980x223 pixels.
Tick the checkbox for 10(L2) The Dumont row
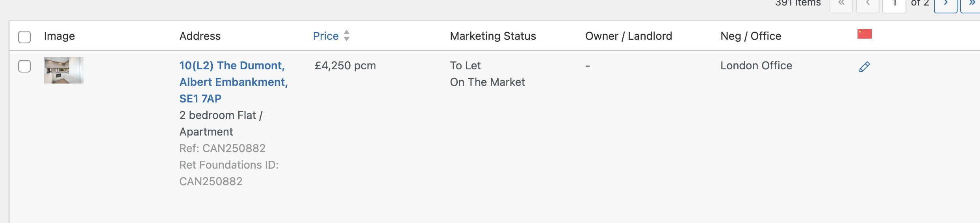coord(24,66)
